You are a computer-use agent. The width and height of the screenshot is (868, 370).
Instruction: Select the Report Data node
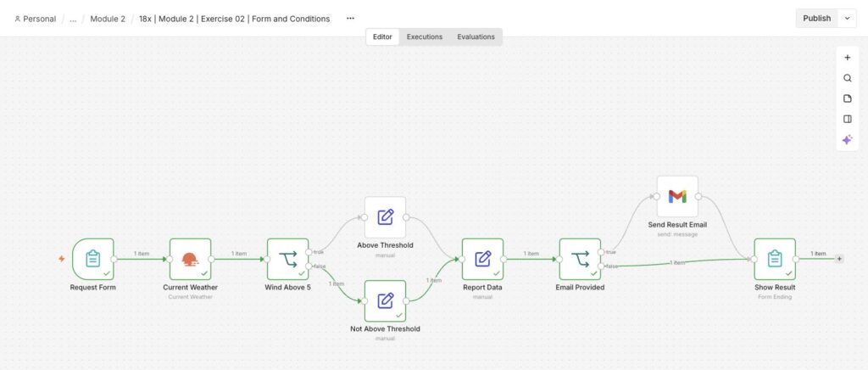pos(482,259)
